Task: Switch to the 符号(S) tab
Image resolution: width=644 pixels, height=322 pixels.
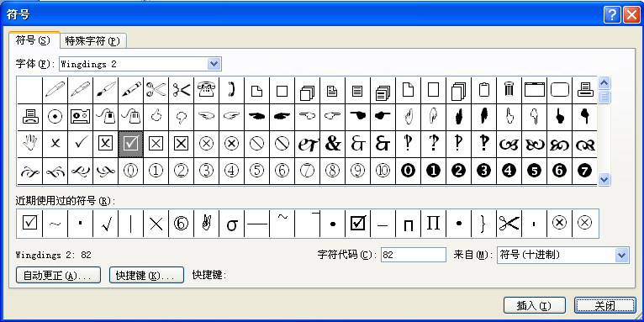Action: pyautogui.click(x=34, y=40)
